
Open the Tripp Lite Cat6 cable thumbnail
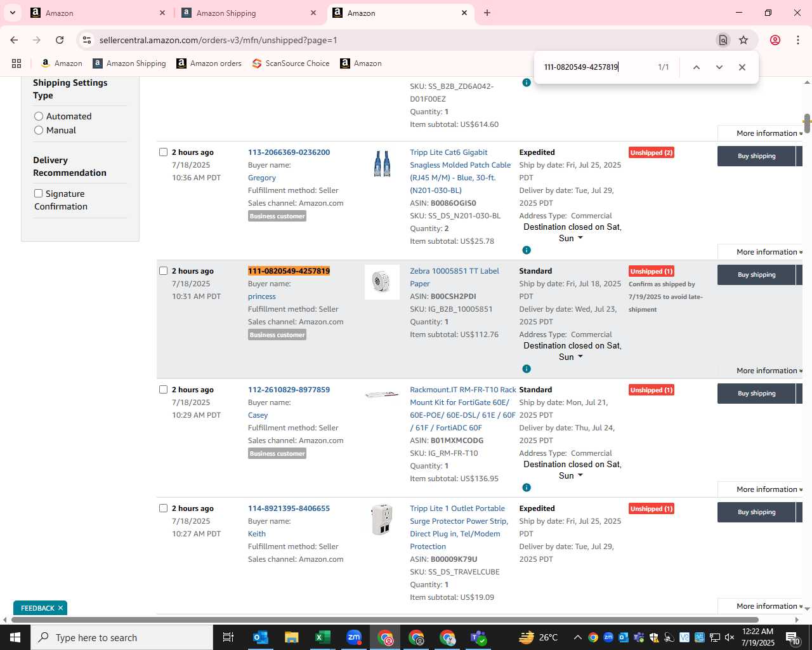tap(382, 164)
